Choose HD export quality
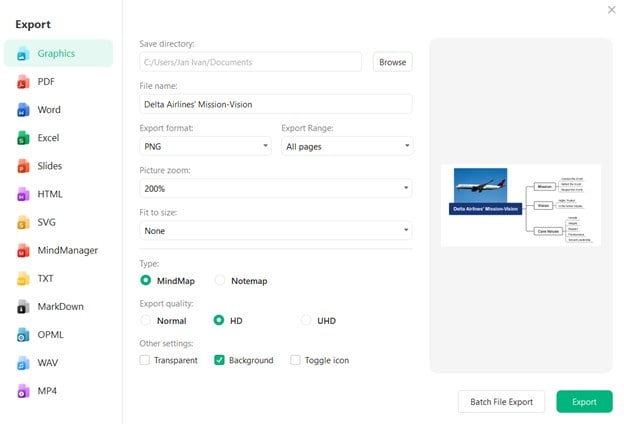 [x=219, y=320]
